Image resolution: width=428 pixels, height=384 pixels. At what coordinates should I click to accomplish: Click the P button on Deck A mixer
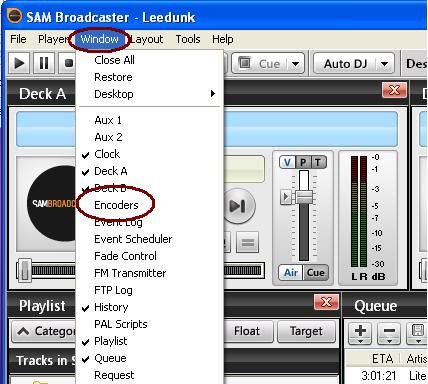coord(303,162)
